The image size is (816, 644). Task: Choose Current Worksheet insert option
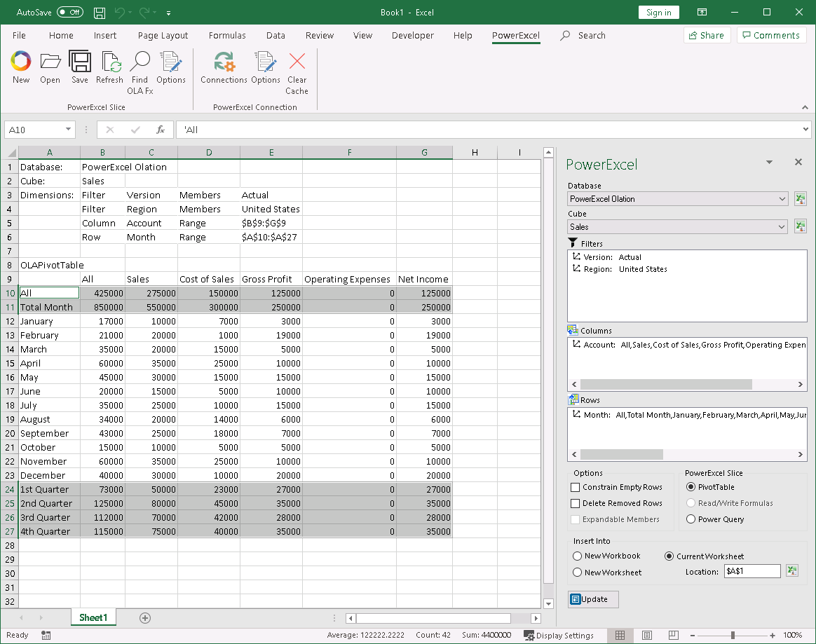point(669,556)
